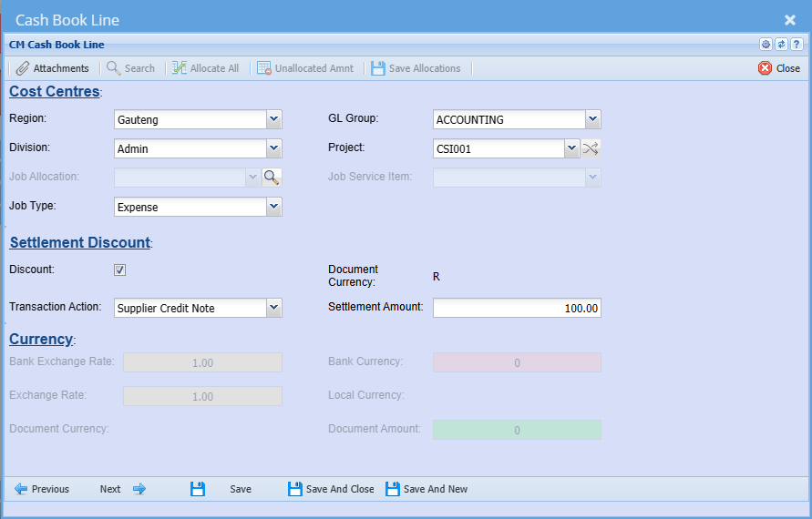Click the Save Allocations disk icon
The height and width of the screenshot is (519, 812).
click(378, 68)
